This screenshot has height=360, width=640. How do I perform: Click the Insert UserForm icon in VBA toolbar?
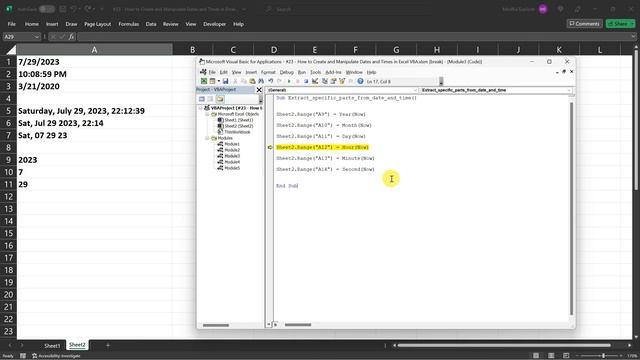[x=212, y=81]
